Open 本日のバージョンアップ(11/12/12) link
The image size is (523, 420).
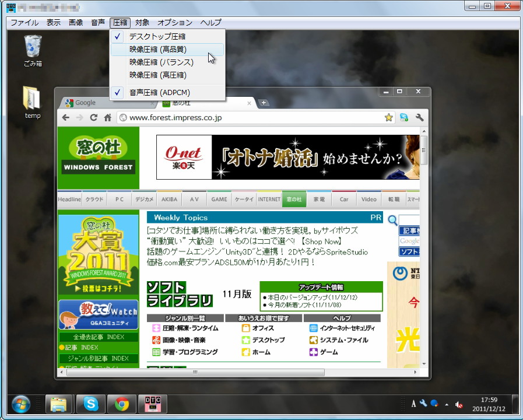coord(312,297)
